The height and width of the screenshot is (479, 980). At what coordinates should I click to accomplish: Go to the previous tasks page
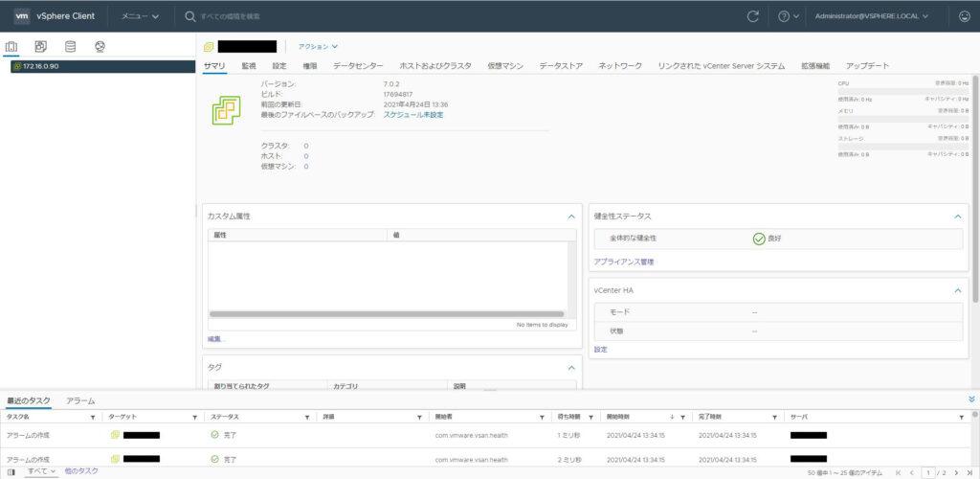click(x=911, y=472)
